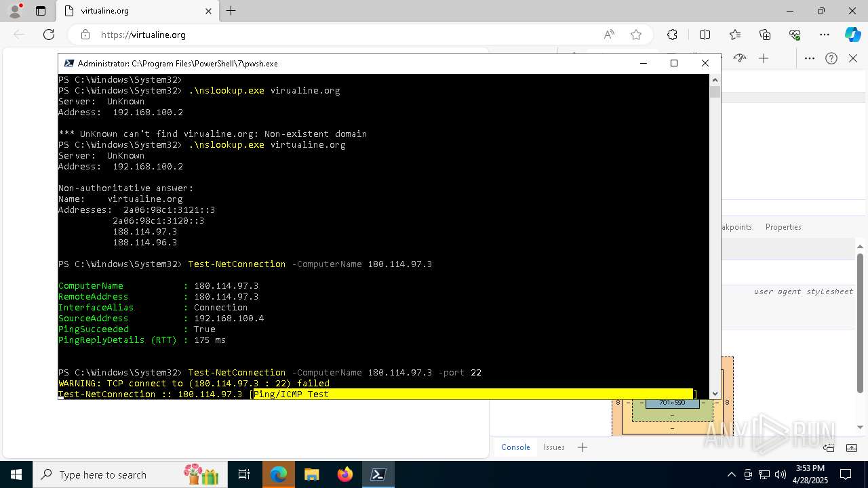Show hidden system tray icons
868x488 pixels.
pyautogui.click(x=731, y=474)
